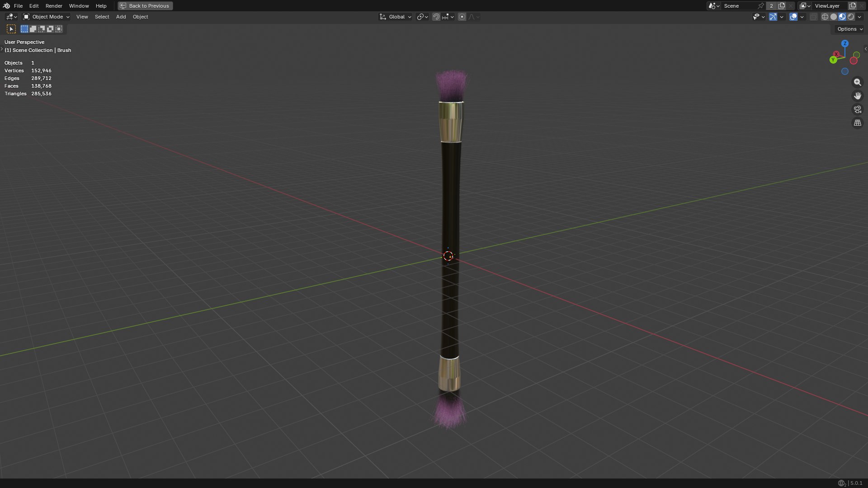Click the zoom magnifier viewport icon
868x488 pixels.
pos(857,82)
